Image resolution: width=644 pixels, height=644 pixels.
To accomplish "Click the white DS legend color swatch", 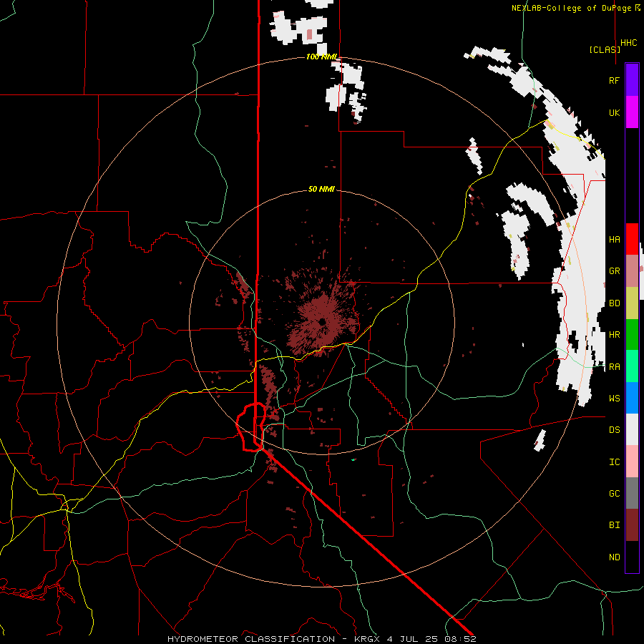I will pyautogui.click(x=632, y=429).
